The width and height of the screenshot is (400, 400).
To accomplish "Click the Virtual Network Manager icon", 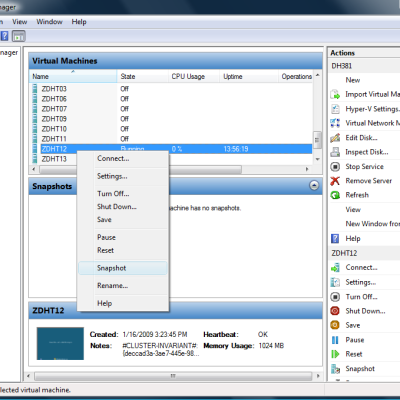I will point(335,123).
